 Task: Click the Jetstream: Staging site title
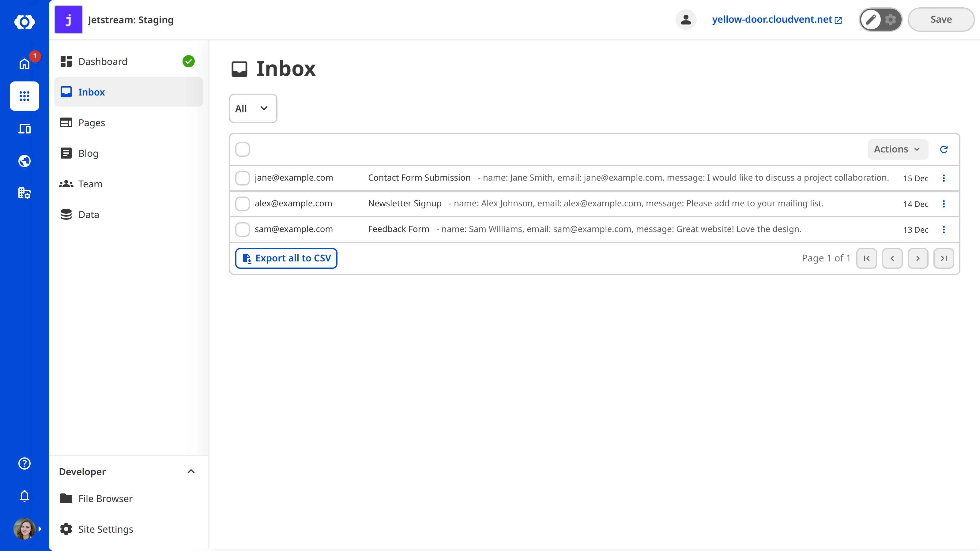click(130, 20)
